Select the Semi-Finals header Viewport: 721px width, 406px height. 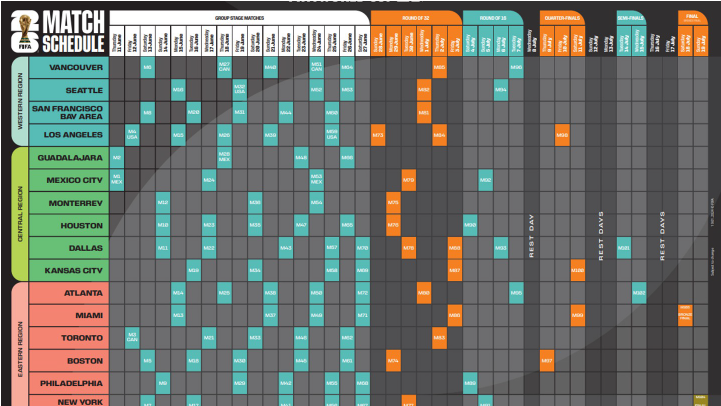click(x=630, y=17)
